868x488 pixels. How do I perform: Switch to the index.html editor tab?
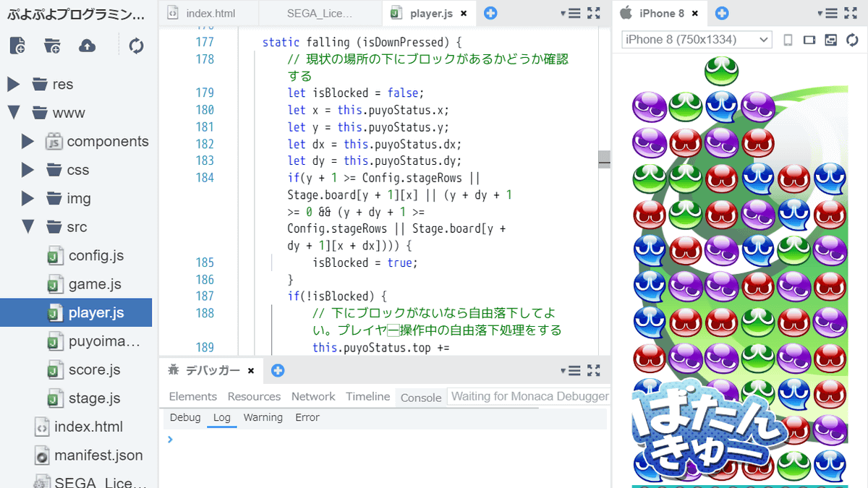click(210, 12)
